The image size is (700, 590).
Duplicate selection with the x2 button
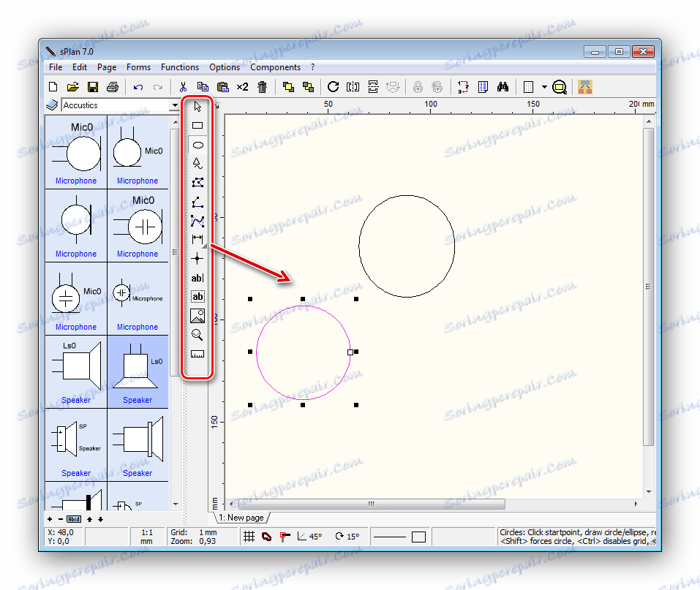click(x=242, y=87)
